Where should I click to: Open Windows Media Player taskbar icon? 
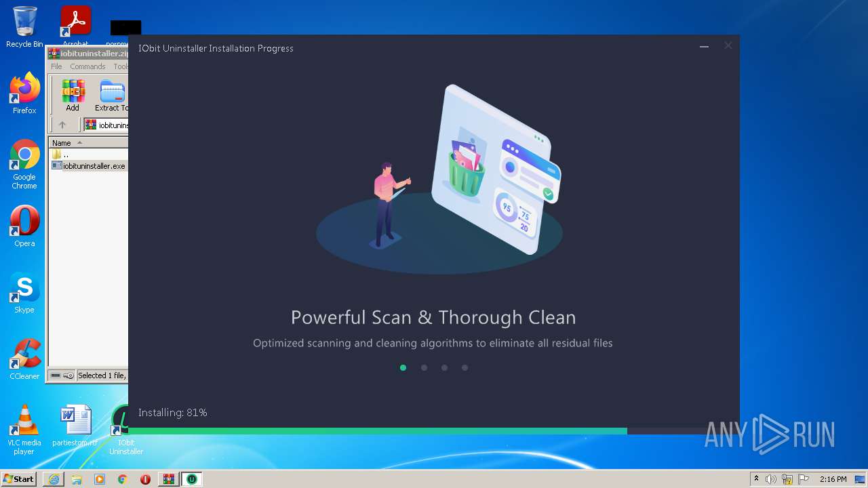click(100, 479)
